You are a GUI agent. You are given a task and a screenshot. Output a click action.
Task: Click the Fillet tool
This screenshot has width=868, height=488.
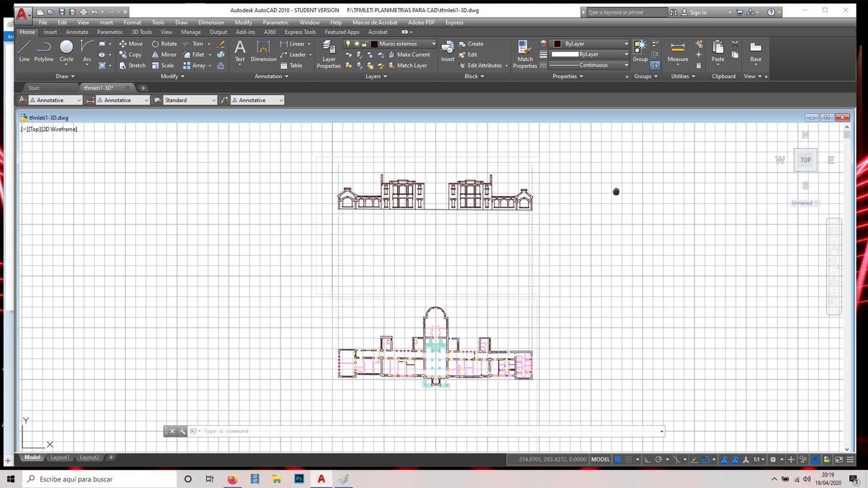point(194,54)
